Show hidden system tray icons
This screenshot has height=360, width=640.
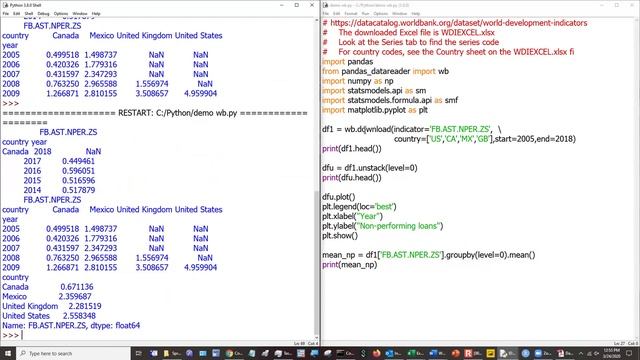pyautogui.click(x=581, y=353)
